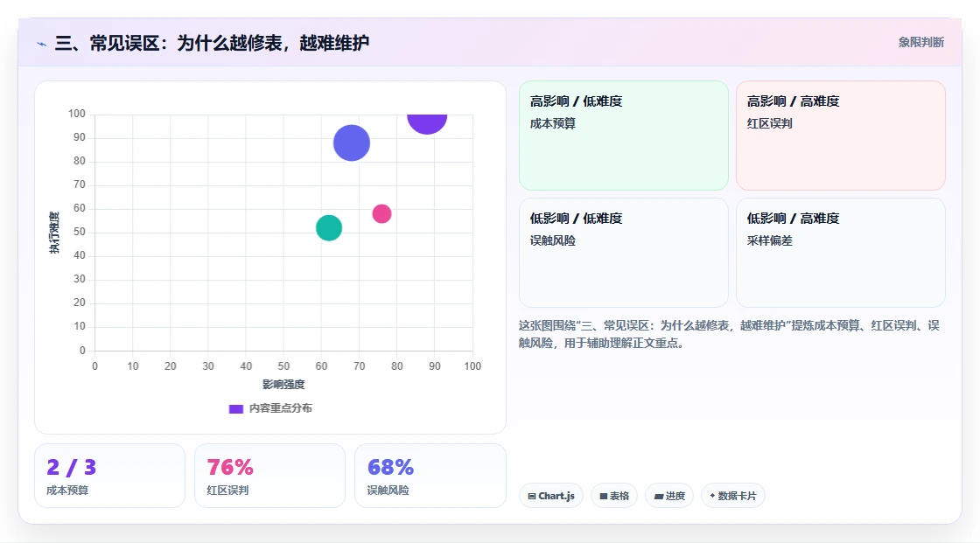980x543 pixels.
Task: Click the icon inside the Chart.js chip
Action: pos(532,496)
